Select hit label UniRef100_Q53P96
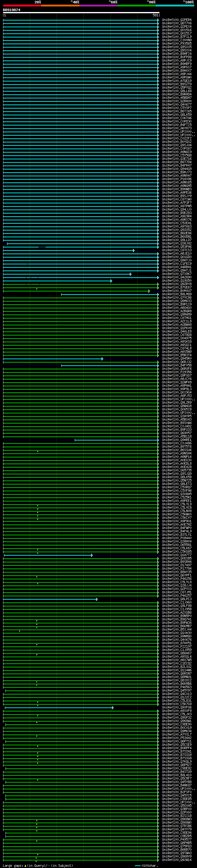Screen dimensions: 197x868 tap(176, 247)
